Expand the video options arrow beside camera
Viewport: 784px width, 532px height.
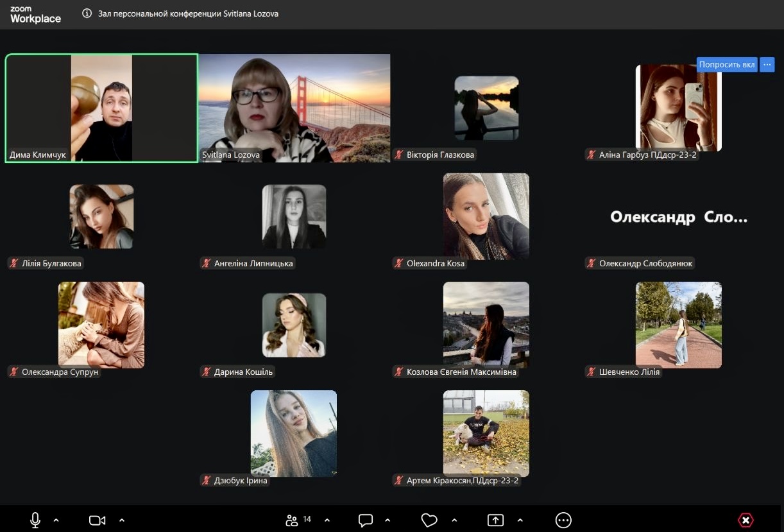pos(122,520)
